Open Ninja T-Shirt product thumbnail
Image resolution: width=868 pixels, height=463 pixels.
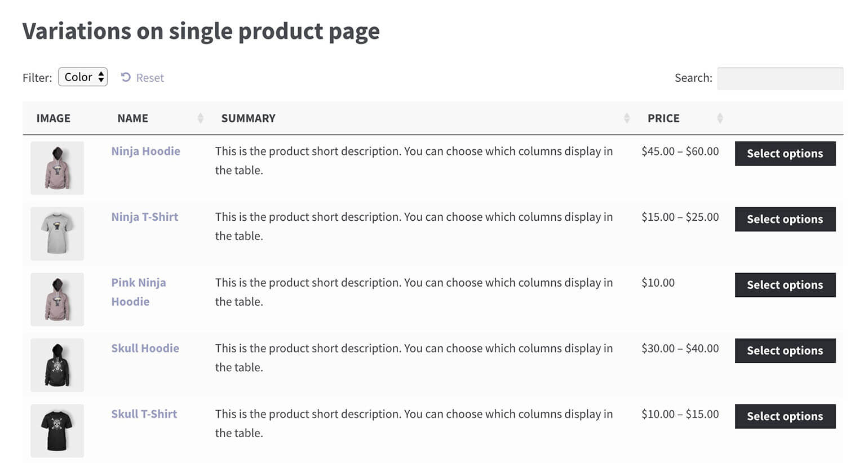57,234
